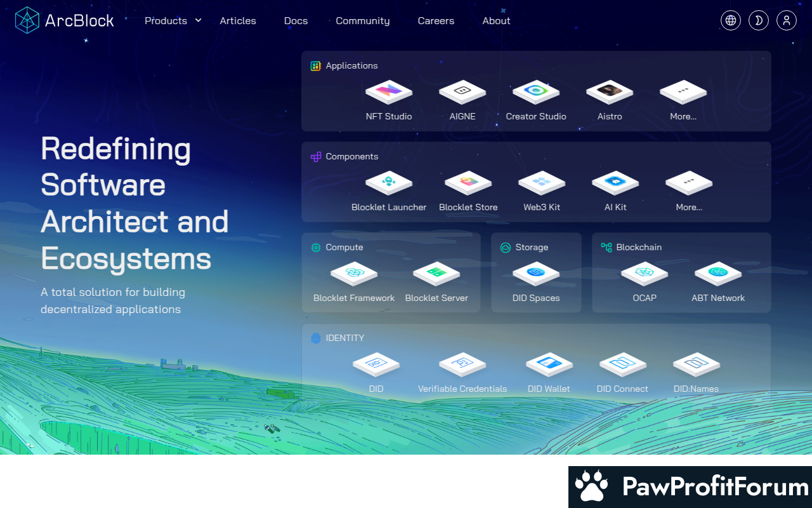This screenshot has width=812, height=508.
Task: Expand more Components via More tile
Action: coord(689,184)
